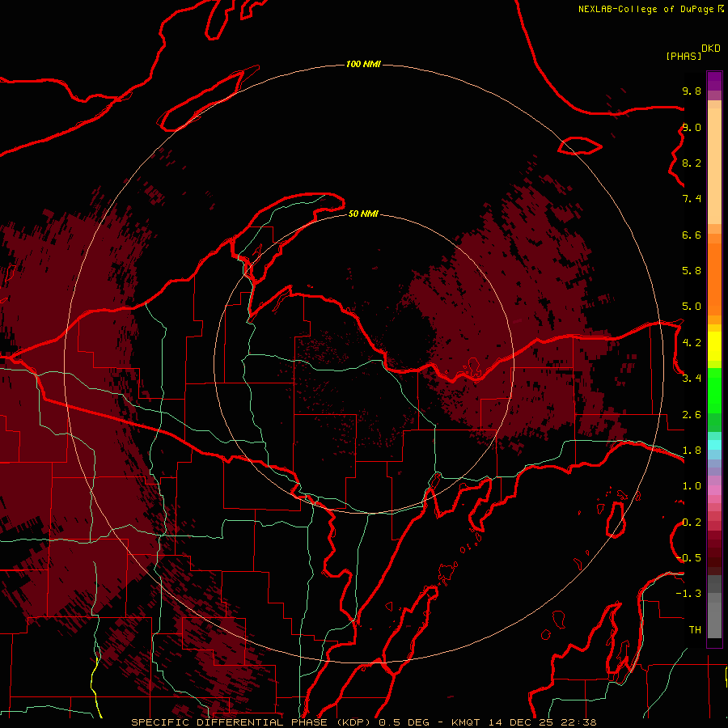Screen dimensions: 728x728
Task: Click the 8.2 legend value
Action: point(692,163)
